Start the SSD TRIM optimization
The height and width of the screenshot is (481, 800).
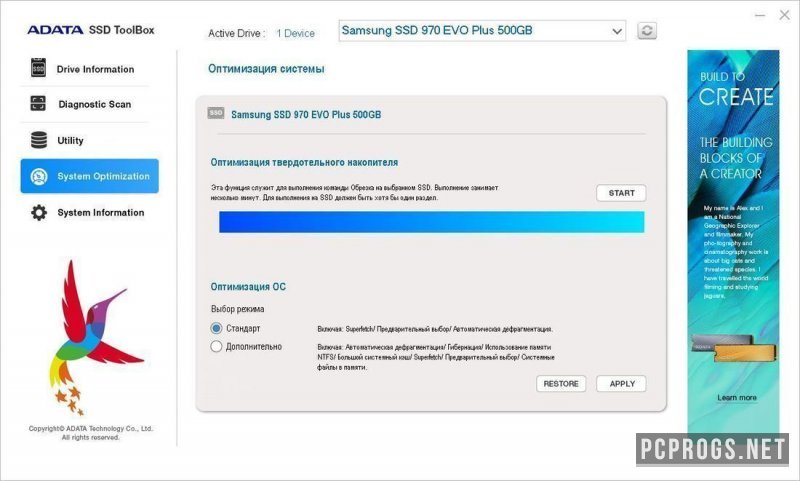tap(621, 193)
